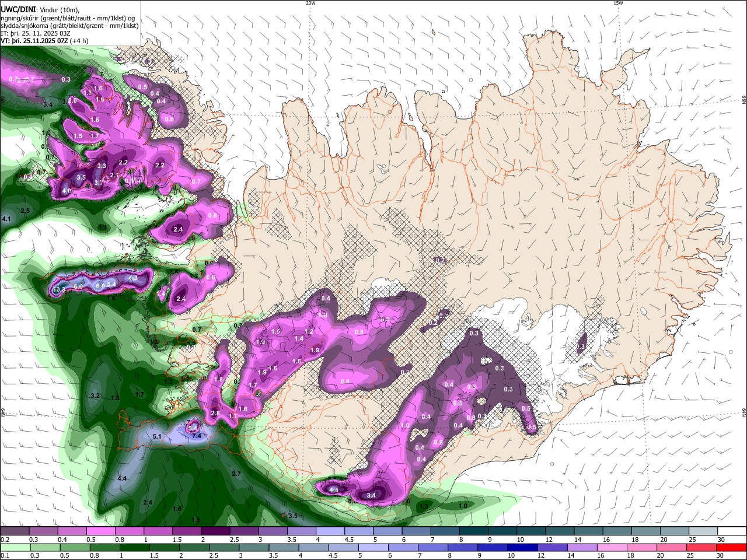Click the line starting with slydda/snjókoma

[69, 25]
